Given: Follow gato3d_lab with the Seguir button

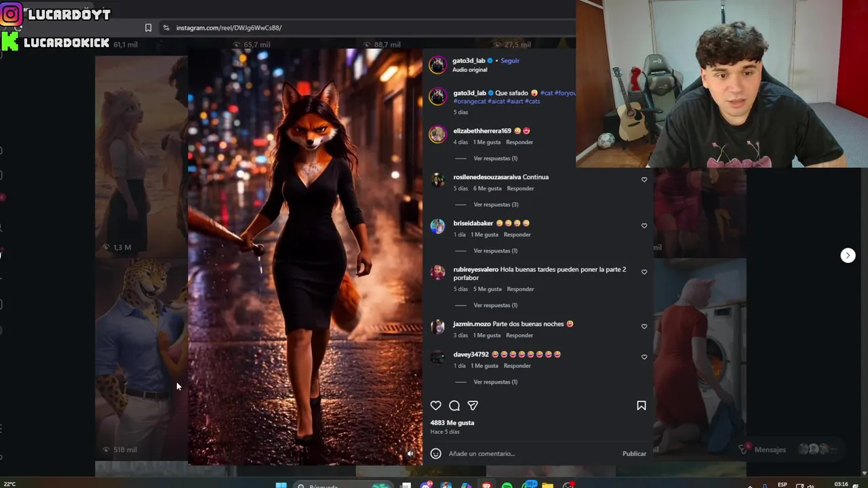Looking at the screenshot, I should pyautogui.click(x=510, y=60).
